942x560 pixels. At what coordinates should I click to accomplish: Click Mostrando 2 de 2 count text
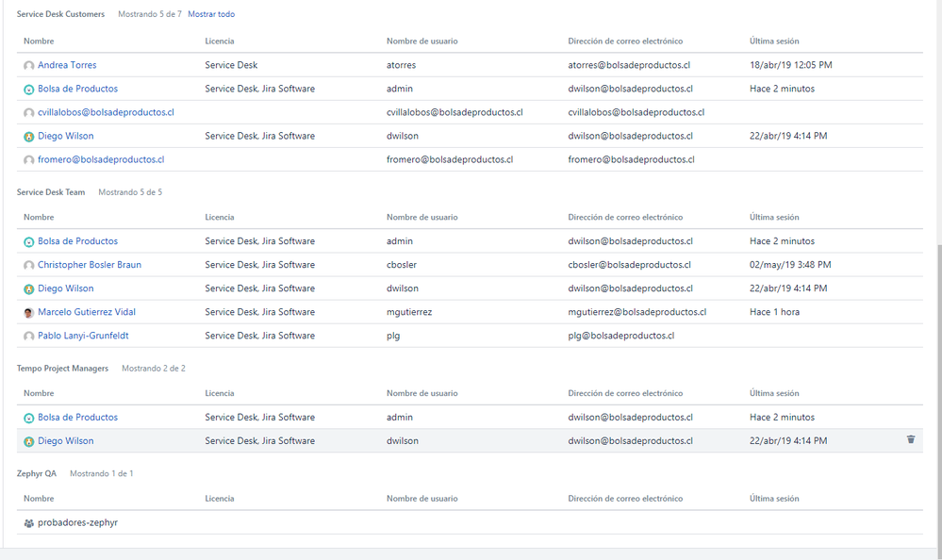154,369
